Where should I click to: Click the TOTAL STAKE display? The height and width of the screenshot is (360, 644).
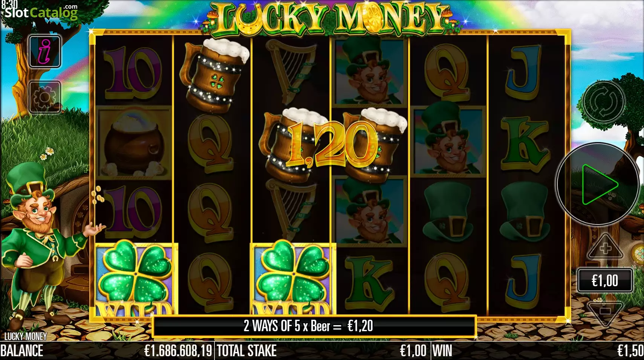[323, 351]
